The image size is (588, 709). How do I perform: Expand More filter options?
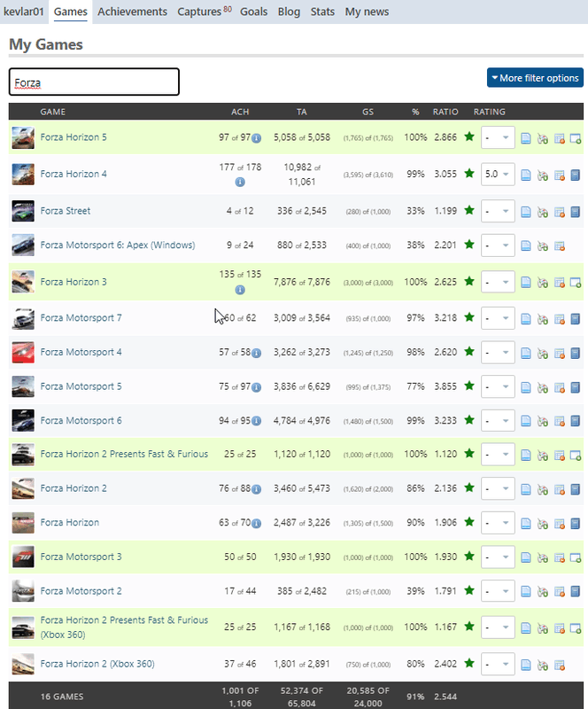535,78
